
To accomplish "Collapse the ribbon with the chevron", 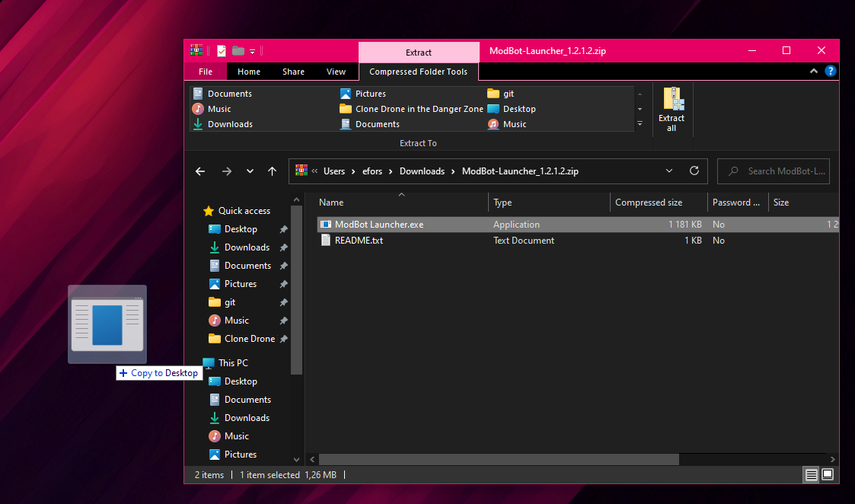I will pos(814,71).
